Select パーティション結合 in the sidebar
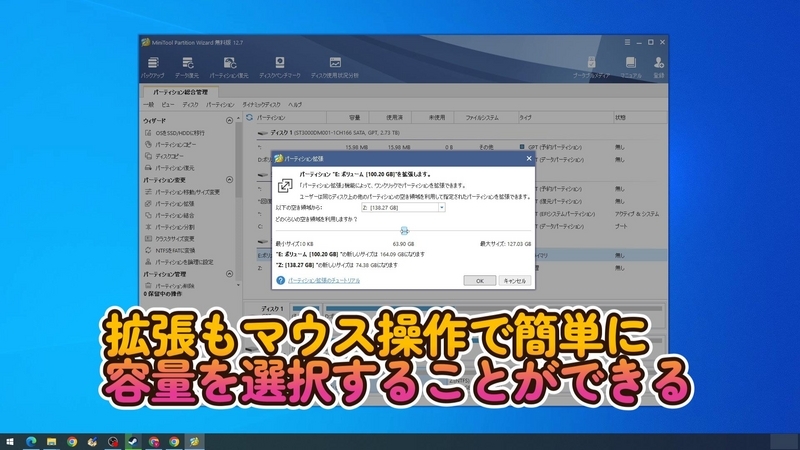The height and width of the screenshot is (450, 800). (x=174, y=215)
